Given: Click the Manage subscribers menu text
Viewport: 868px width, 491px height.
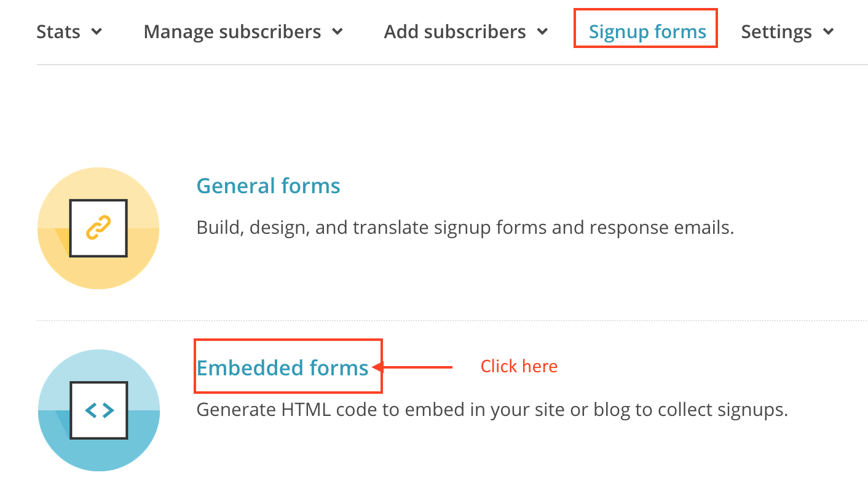Looking at the screenshot, I should tap(232, 31).
